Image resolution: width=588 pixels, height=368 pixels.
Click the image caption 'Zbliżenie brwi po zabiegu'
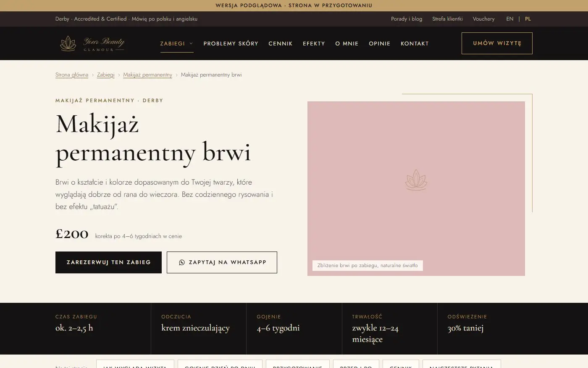pyautogui.click(x=367, y=265)
